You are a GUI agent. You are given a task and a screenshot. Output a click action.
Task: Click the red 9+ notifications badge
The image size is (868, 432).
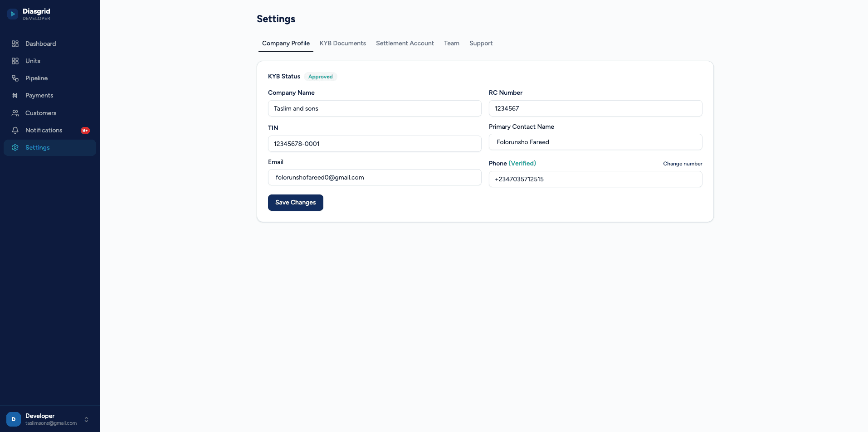tap(85, 131)
